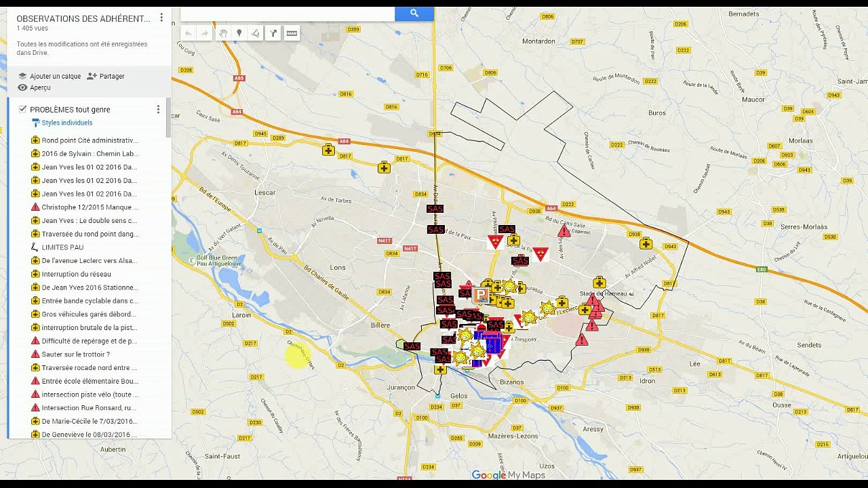
Task: Select item Interruption du réseau
Action: (x=76, y=274)
